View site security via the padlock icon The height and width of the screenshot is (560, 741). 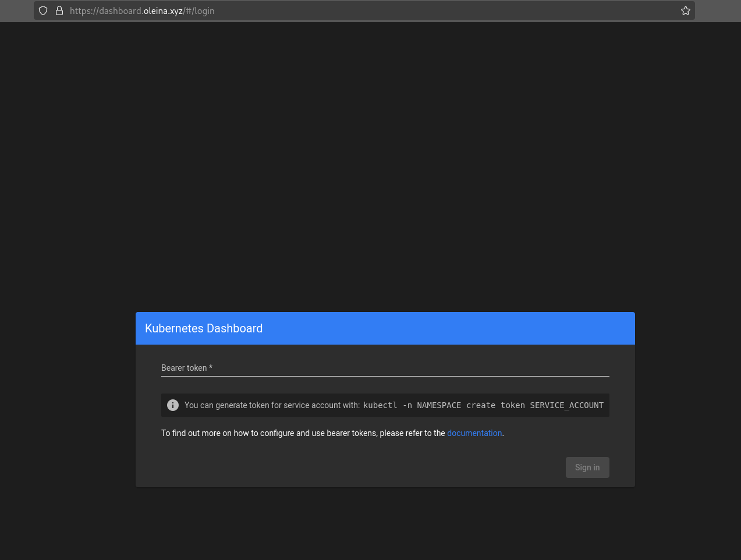point(59,10)
